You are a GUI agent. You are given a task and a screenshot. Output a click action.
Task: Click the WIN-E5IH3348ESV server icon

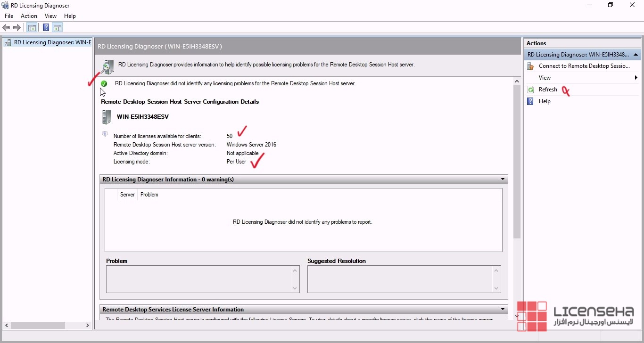(107, 117)
